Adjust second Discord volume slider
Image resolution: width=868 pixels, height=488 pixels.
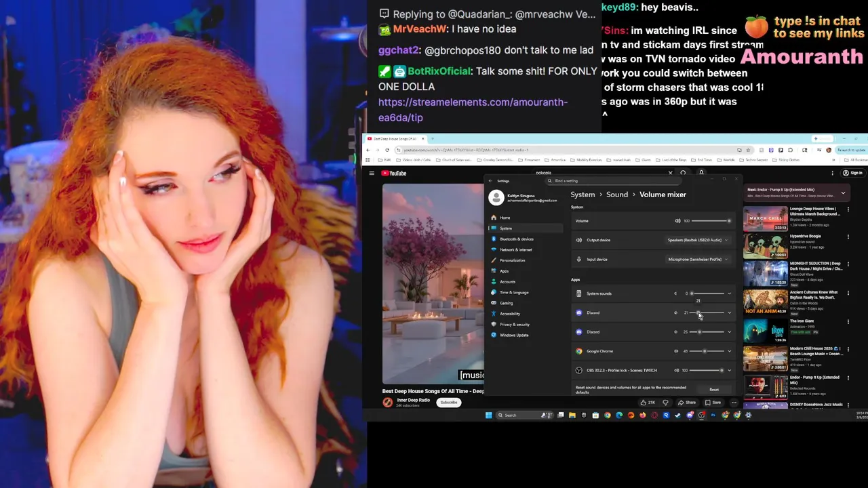pos(707,332)
